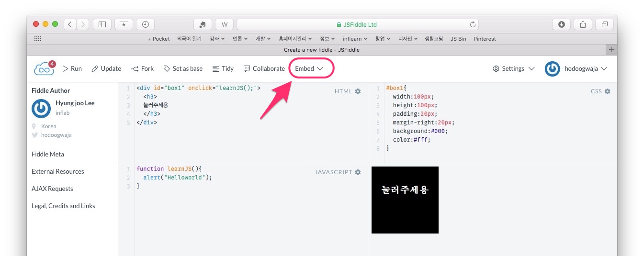This screenshot has width=644, height=256.
Task: Open the 강좌 bookmarks folder
Action: click(x=217, y=39)
